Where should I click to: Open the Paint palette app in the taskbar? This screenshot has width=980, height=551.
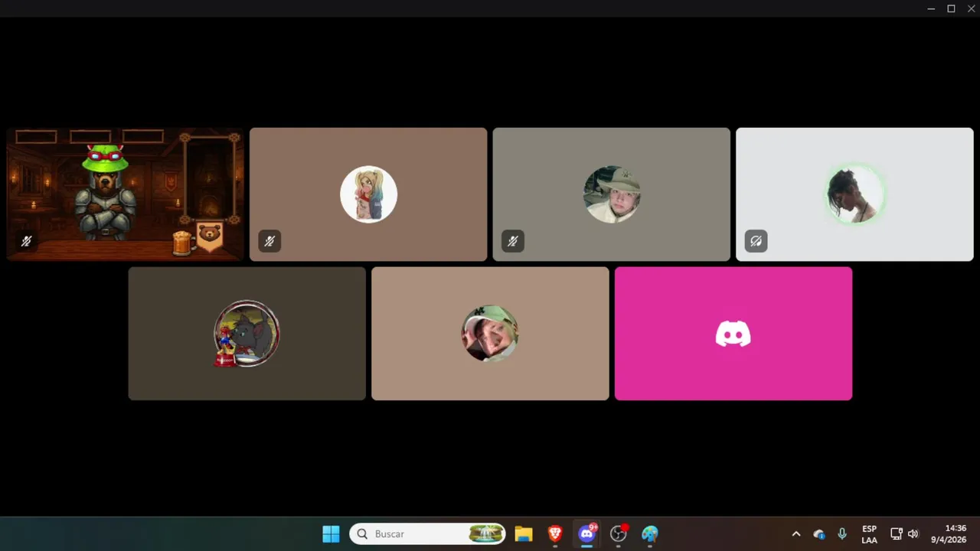pyautogui.click(x=650, y=534)
